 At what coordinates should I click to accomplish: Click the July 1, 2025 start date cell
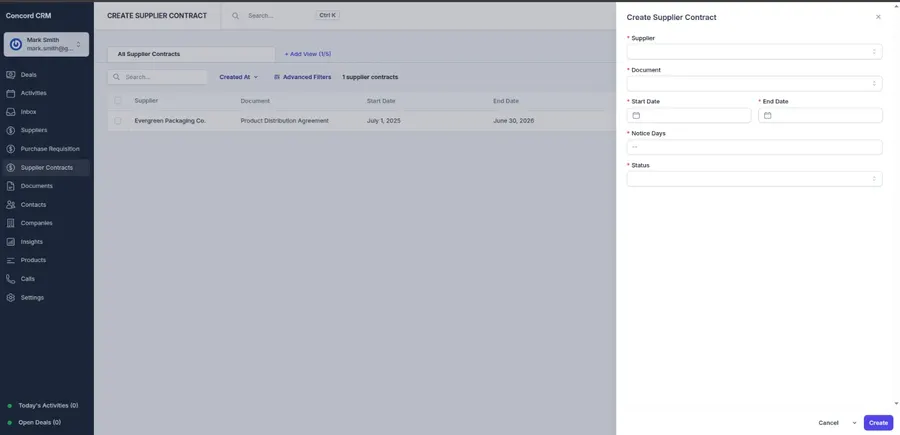coord(383,121)
